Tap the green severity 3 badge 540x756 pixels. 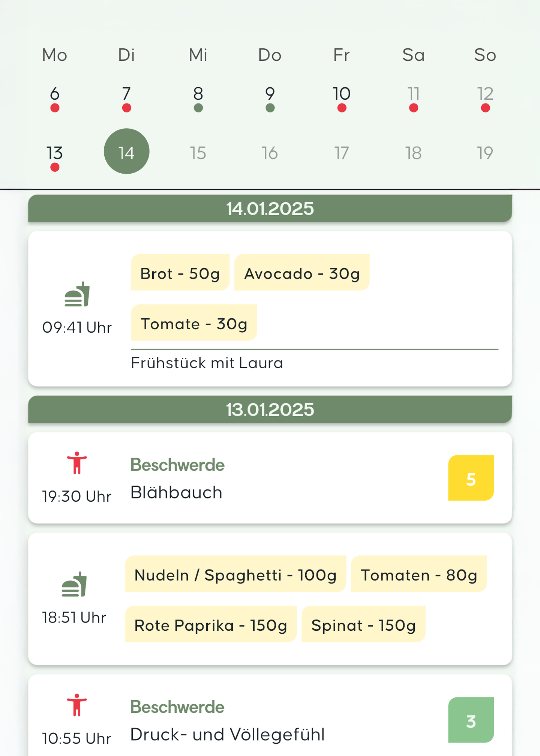[471, 720]
